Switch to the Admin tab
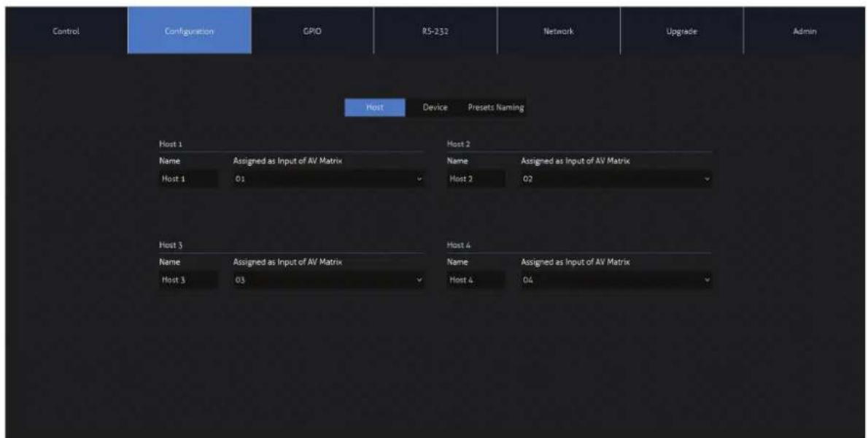Image resolution: width=868 pixels, height=438 pixels. pos(805,31)
